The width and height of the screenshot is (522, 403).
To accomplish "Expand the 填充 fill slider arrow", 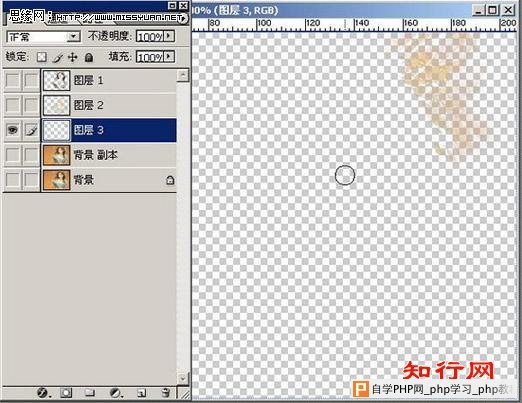I will [x=169, y=57].
